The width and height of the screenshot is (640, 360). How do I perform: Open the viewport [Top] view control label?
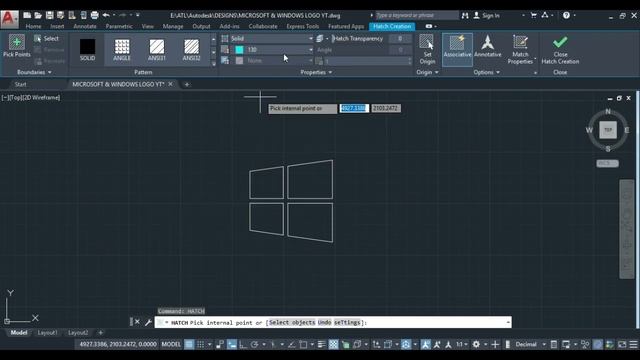pos(17,98)
